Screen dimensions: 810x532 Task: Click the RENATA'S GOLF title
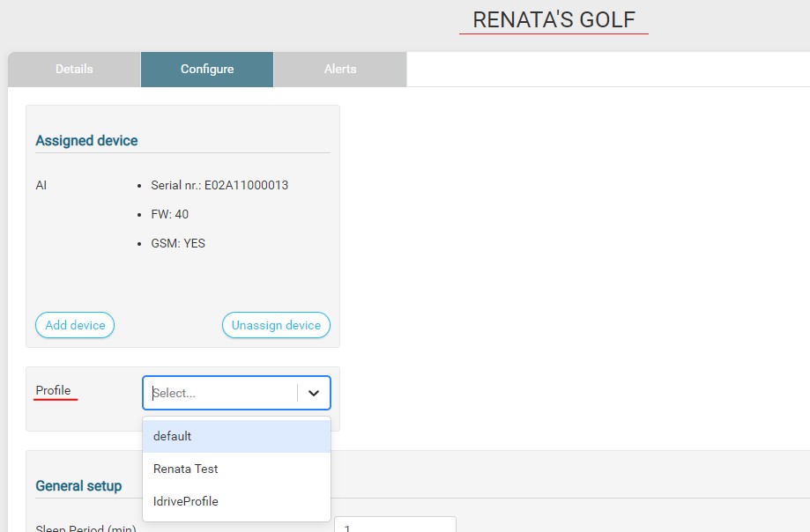pos(554,19)
